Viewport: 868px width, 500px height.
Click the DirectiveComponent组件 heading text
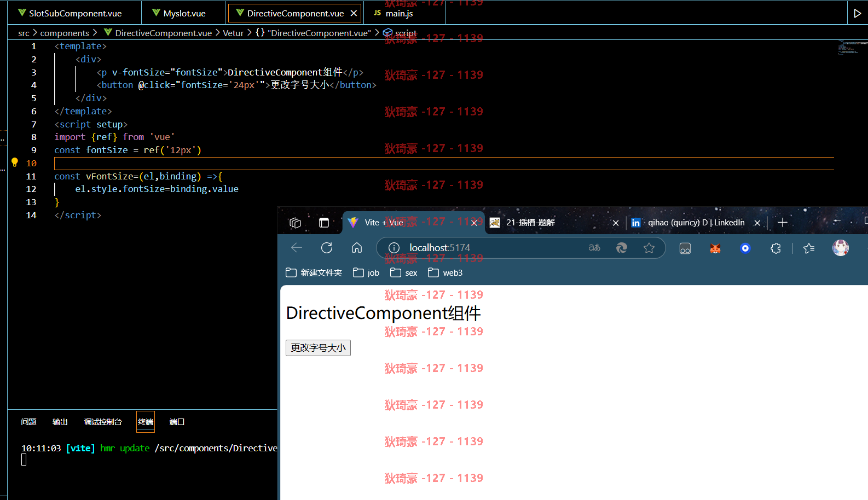pyautogui.click(x=384, y=313)
